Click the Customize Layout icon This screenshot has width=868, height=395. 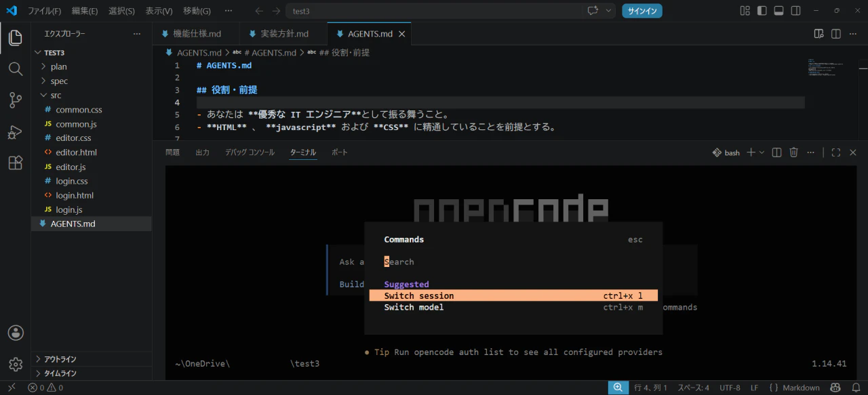pyautogui.click(x=745, y=11)
